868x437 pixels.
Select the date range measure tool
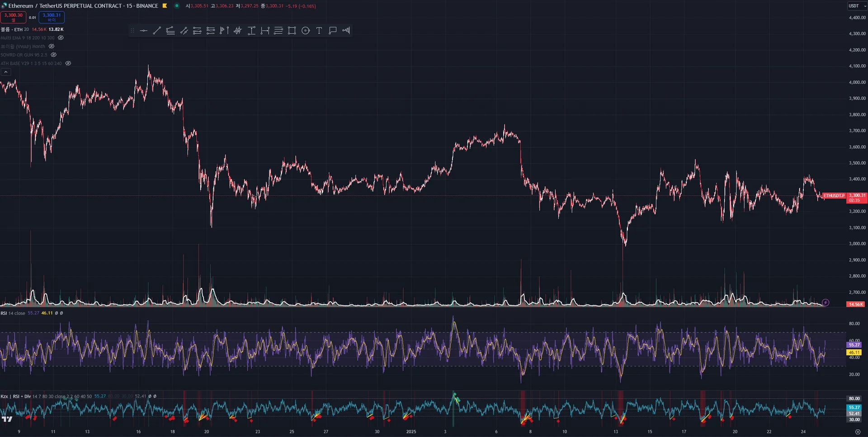265,31
